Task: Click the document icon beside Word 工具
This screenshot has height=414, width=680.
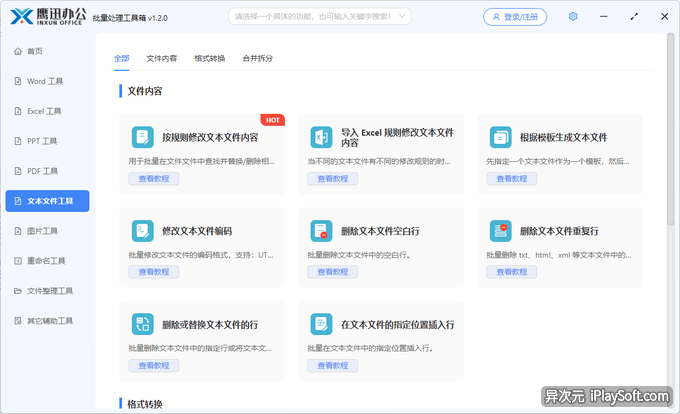Action: click(18, 81)
